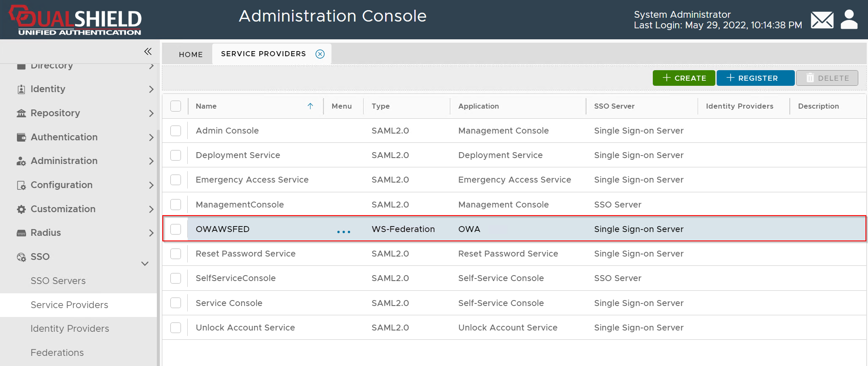Close the Service Providers tab
This screenshot has width=868, height=366.
click(320, 54)
